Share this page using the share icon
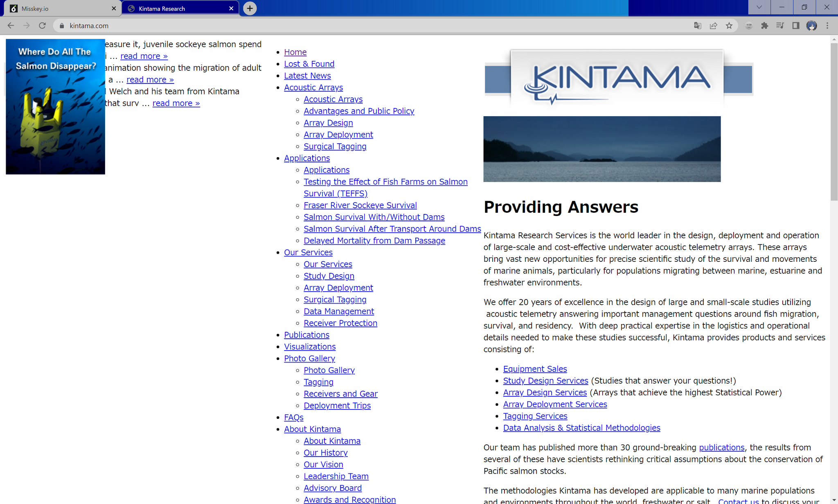The image size is (838, 504). 713,26
